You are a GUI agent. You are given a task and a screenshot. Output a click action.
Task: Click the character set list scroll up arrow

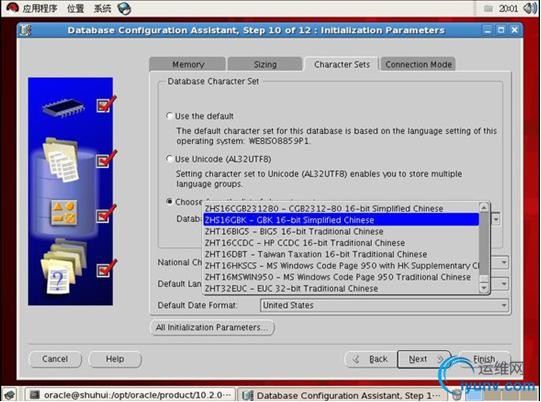(x=484, y=208)
